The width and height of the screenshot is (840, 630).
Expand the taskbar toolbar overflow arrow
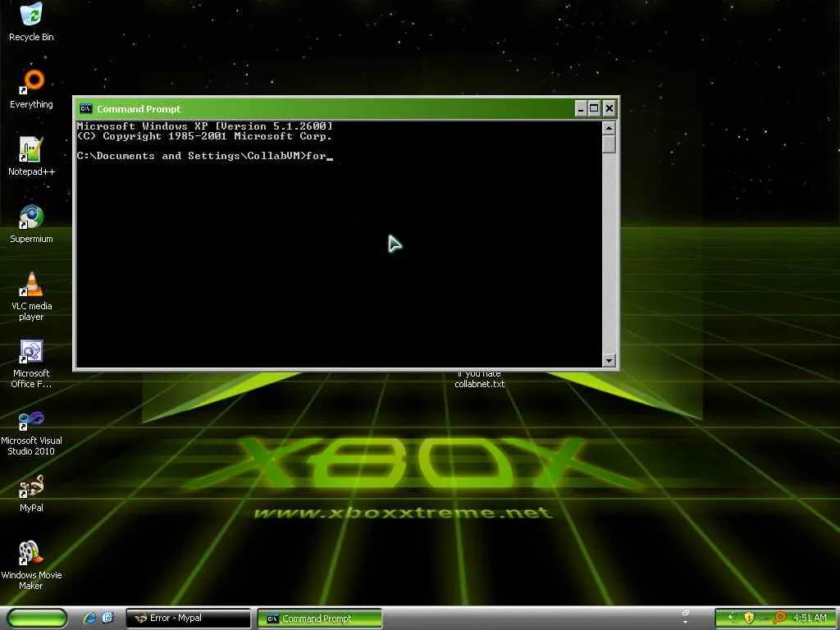pos(686,622)
